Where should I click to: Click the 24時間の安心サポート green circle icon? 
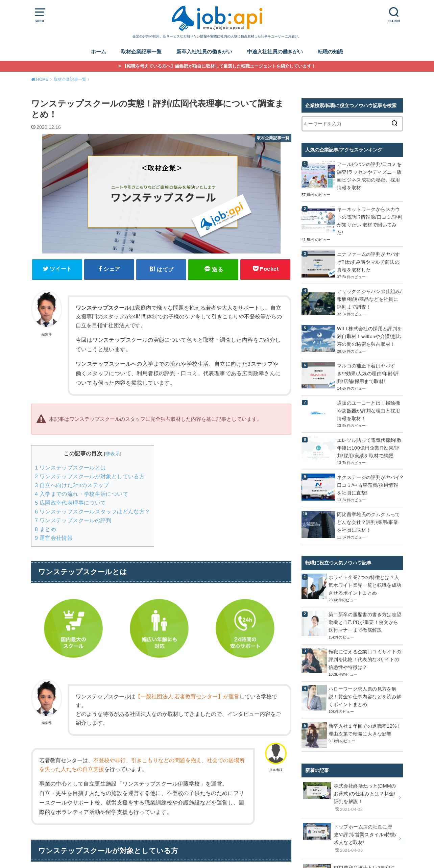[x=245, y=628]
